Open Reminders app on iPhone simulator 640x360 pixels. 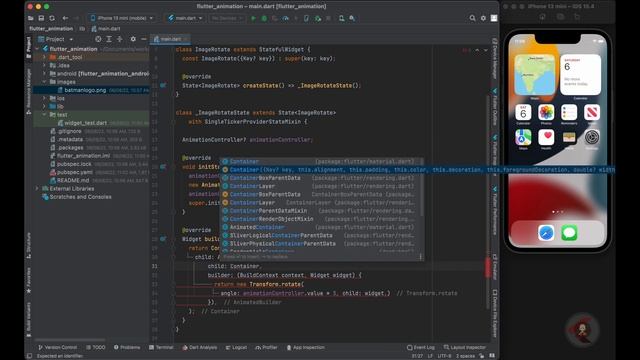(569, 112)
